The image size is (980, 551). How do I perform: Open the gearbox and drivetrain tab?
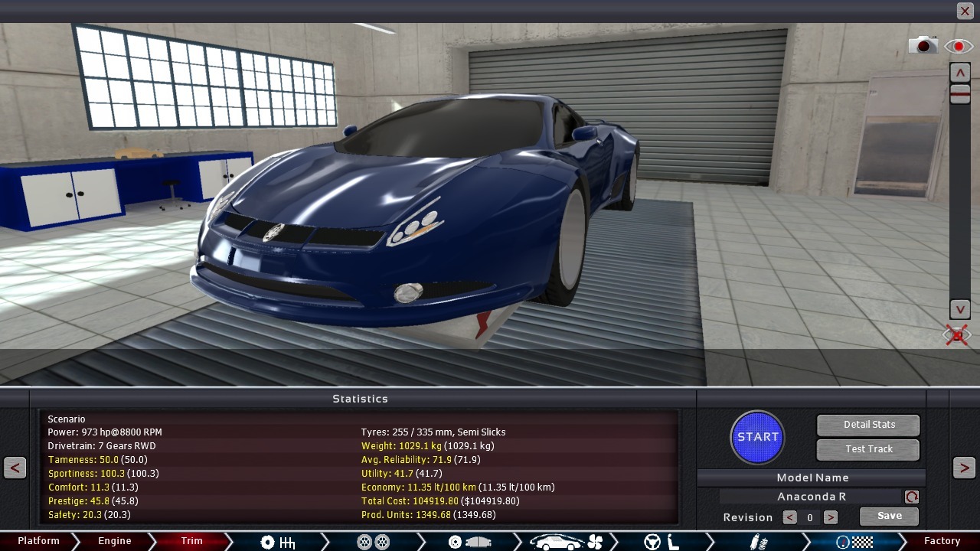click(277, 542)
